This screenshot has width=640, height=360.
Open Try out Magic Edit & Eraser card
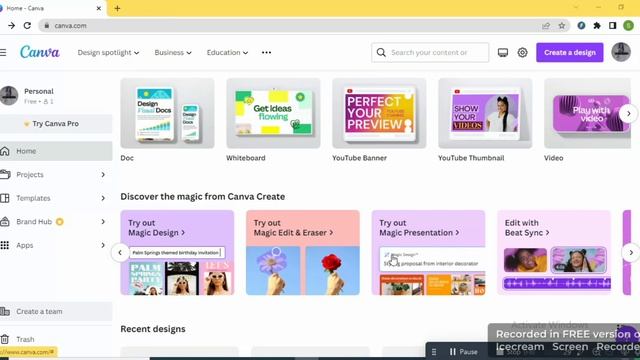coord(303,252)
